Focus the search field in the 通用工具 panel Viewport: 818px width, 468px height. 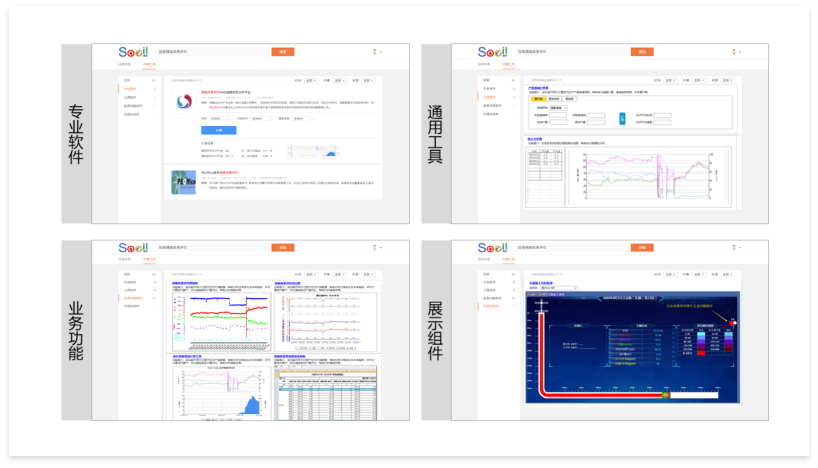tap(573, 52)
